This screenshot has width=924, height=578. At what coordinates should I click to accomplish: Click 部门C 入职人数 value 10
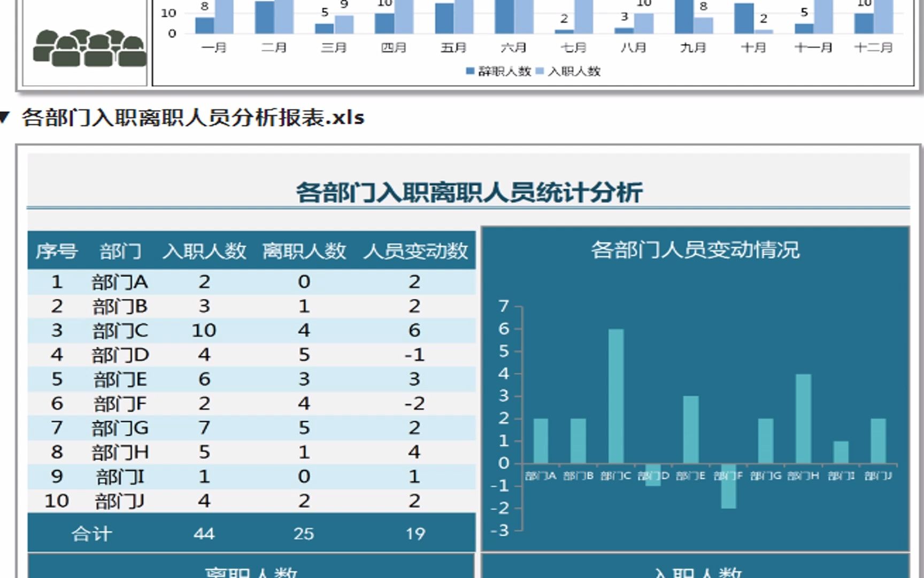[x=204, y=331]
